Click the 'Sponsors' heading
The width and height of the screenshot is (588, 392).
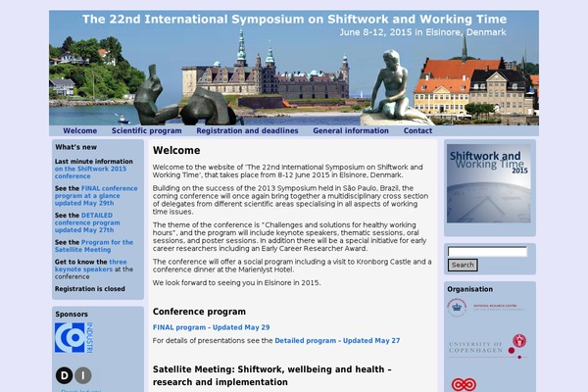pos(72,314)
